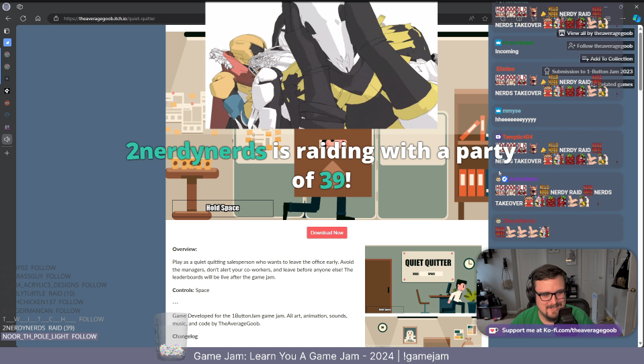
Task: Click Add To Collection button
Action: [607, 59]
